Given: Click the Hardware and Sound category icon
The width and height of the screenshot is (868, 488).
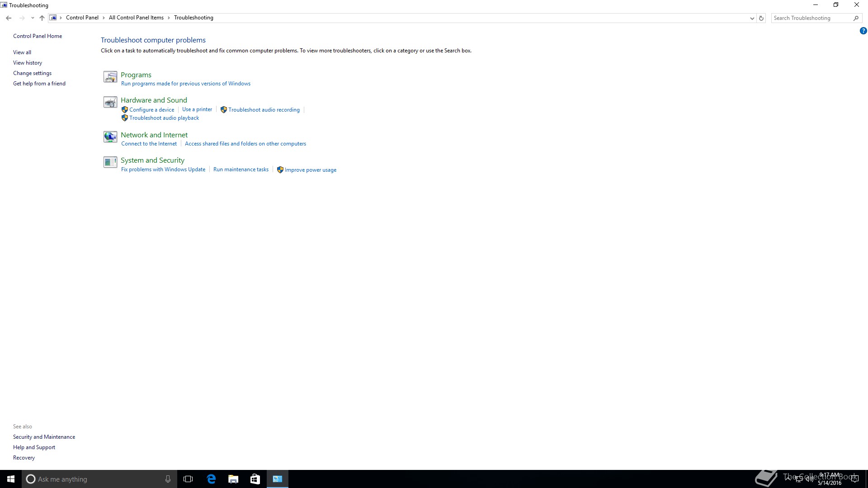Looking at the screenshot, I should [110, 103].
